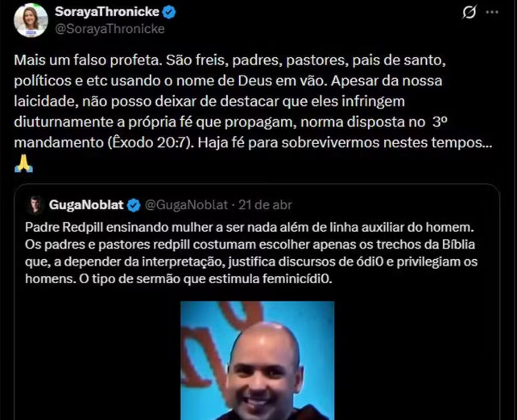This screenshot has height=420, width=517.
Task: Click verified badge beside SorayaThronicke
Action: [169, 12]
